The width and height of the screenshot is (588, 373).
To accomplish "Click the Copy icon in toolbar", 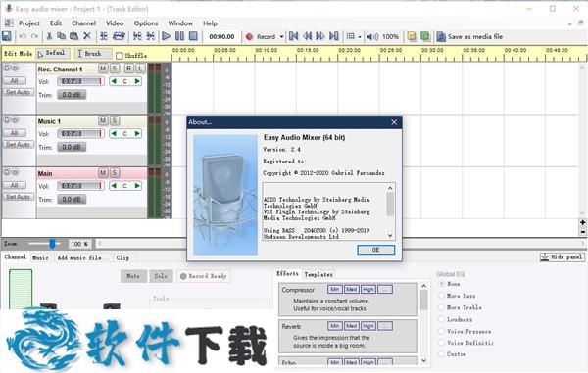I will click(61, 36).
